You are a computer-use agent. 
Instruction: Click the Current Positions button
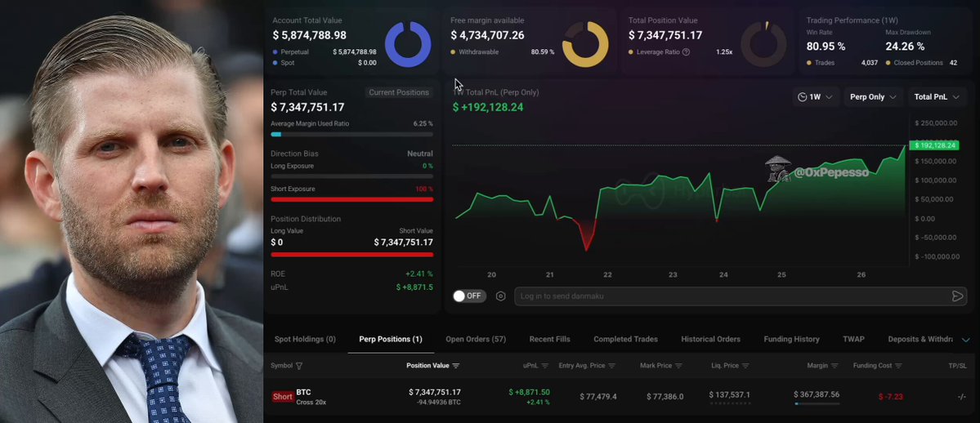[399, 92]
